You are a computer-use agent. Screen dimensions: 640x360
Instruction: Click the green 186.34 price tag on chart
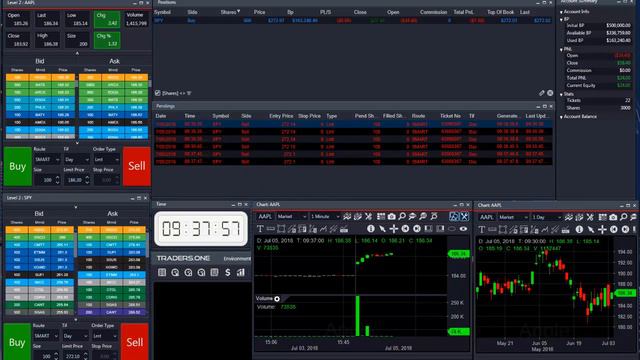coord(459,254)
